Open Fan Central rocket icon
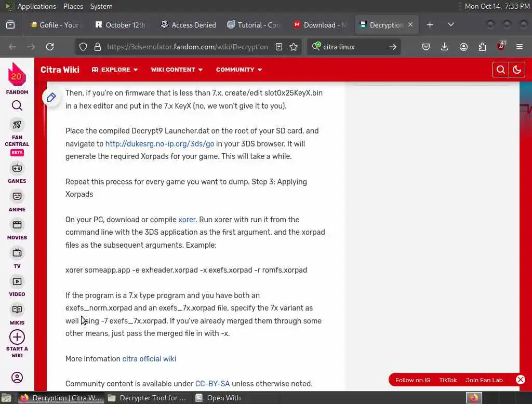 [x=17, y=125]
